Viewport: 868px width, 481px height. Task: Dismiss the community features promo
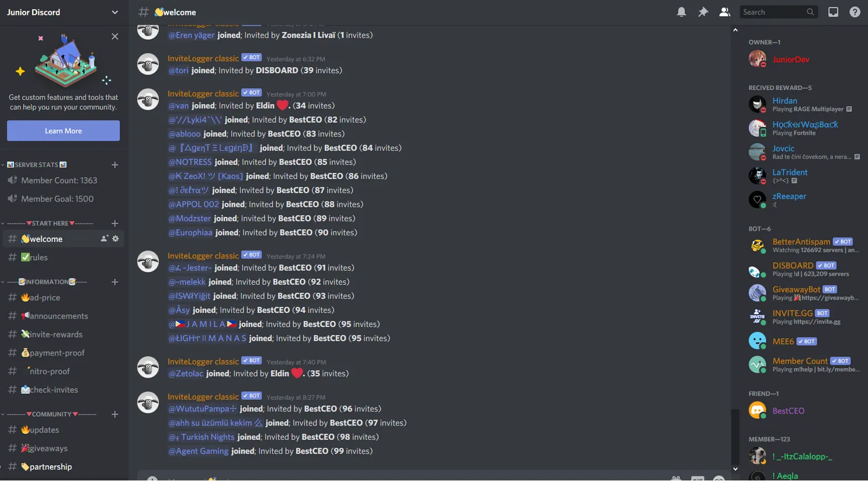coord(115,37)
